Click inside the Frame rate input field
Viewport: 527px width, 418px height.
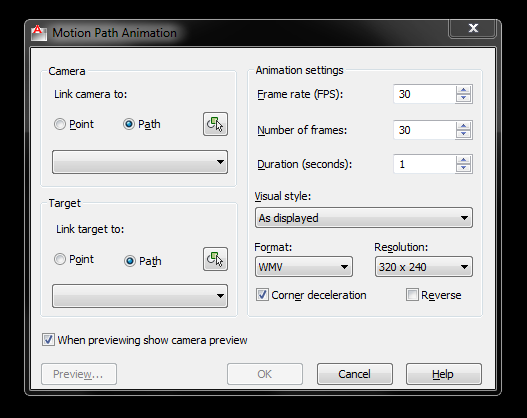coord(424,94)
